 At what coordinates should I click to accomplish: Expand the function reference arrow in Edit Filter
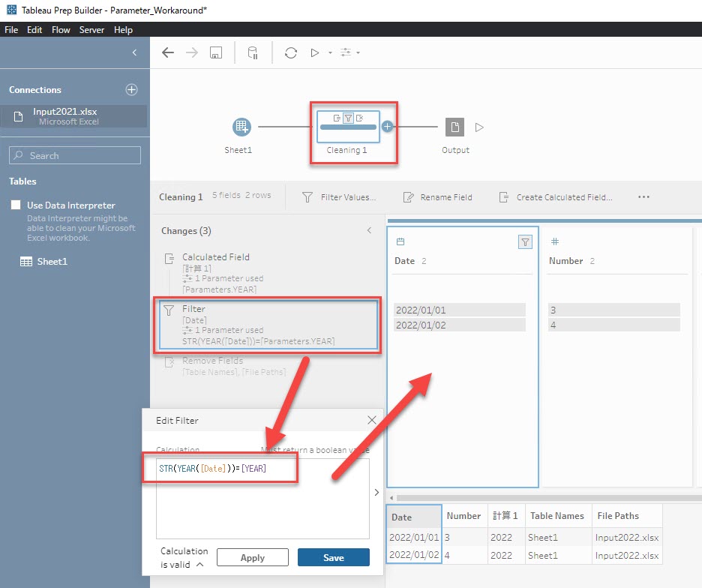[x=376, y=492]
